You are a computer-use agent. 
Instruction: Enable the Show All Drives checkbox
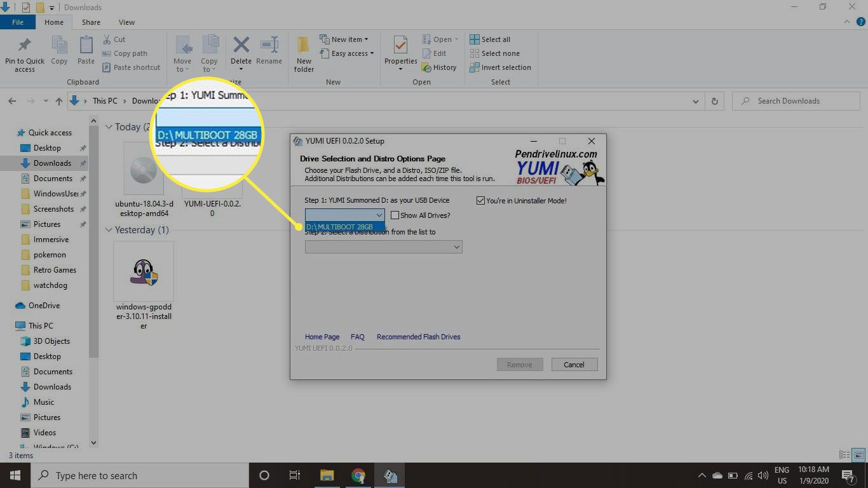[395, 215]
